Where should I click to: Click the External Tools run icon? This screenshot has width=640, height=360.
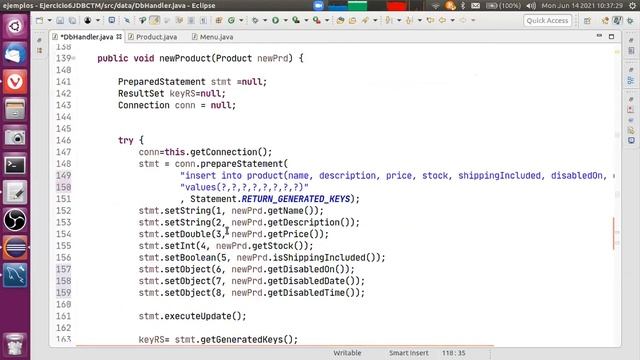pos(317,20)
